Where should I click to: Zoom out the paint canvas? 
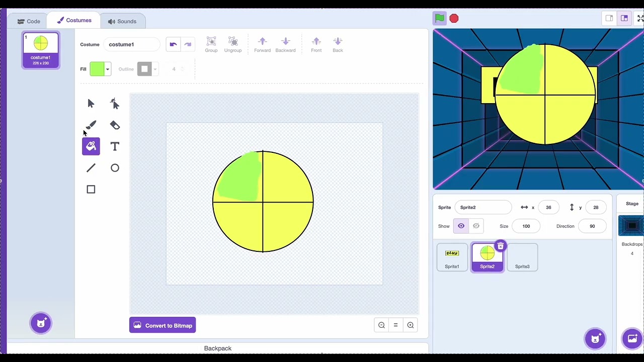point(381,325)
